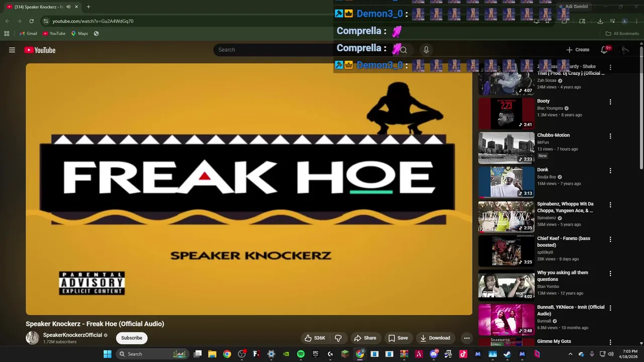This screenshot has height=362, width=644.
Task: Open the Zah Sosaa channel name
Action: [547, 80]
